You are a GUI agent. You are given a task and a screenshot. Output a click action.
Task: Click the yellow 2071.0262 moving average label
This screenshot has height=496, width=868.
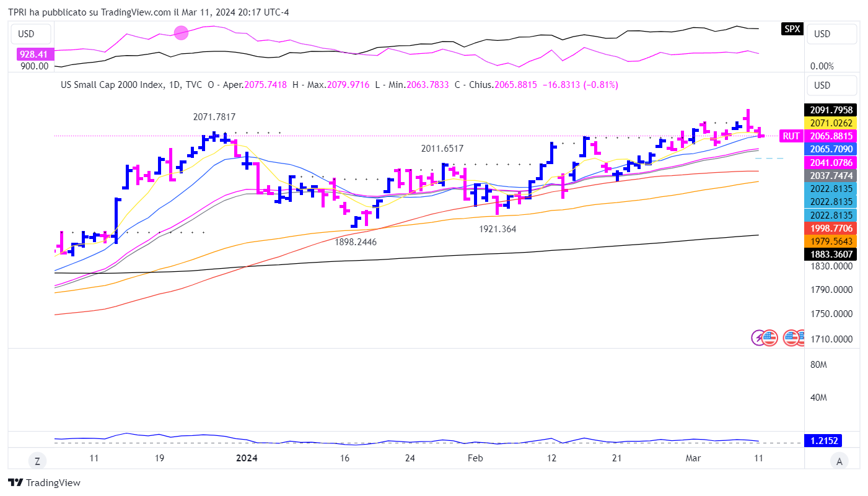(830, 123)
